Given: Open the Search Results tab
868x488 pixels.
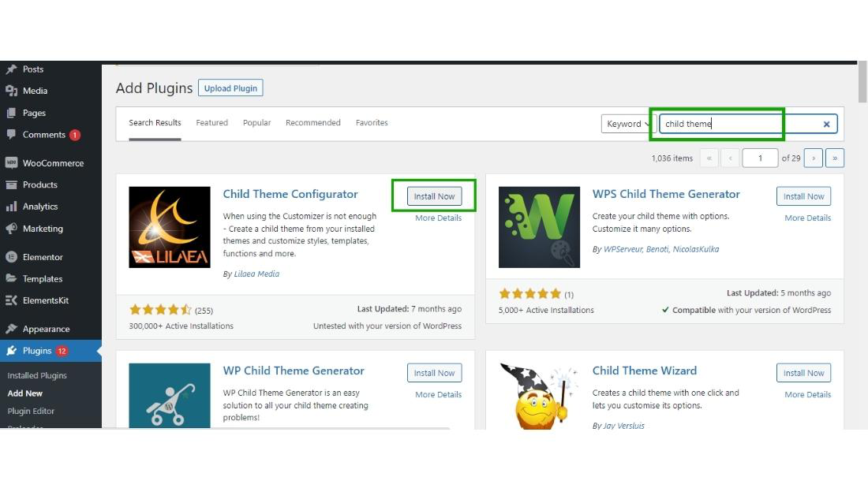Looking at the screenshot, I should coord(155,123).
